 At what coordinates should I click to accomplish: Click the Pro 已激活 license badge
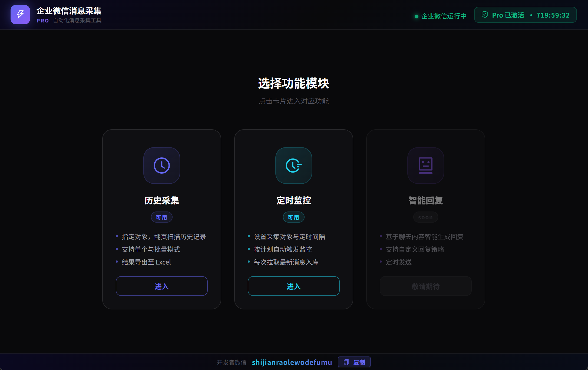coord(526,15)
